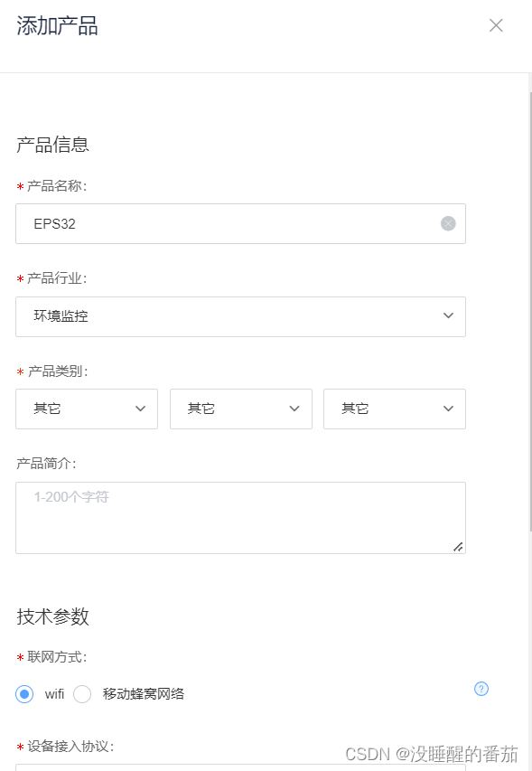
Task: Click the help icon beside 联网方式 options
Action: tap(481, 688)
